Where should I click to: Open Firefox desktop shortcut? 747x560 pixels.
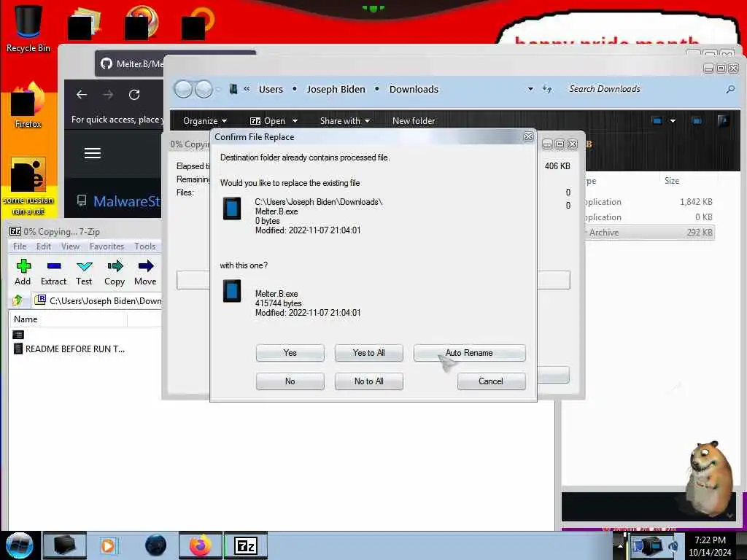(28, 106)
